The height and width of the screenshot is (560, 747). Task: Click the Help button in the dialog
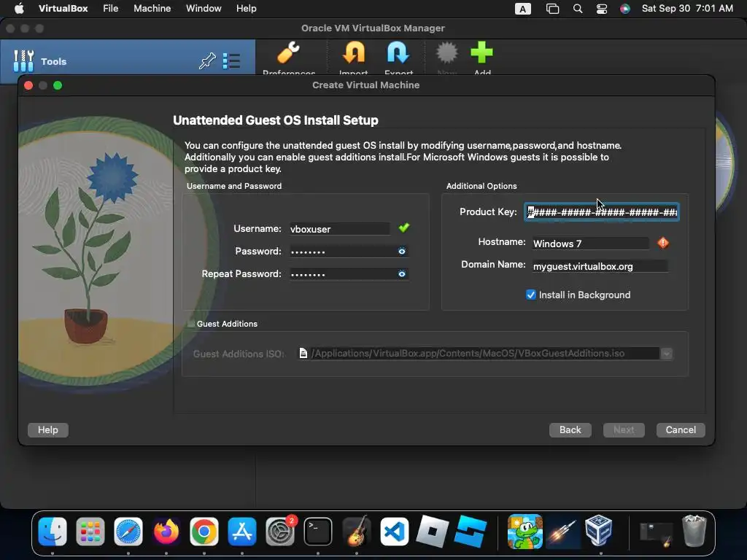48,430
